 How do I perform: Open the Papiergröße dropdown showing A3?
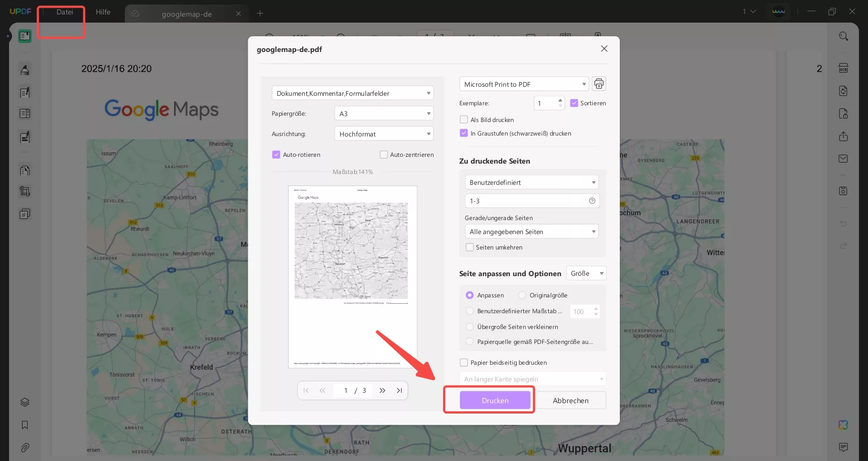383,113
